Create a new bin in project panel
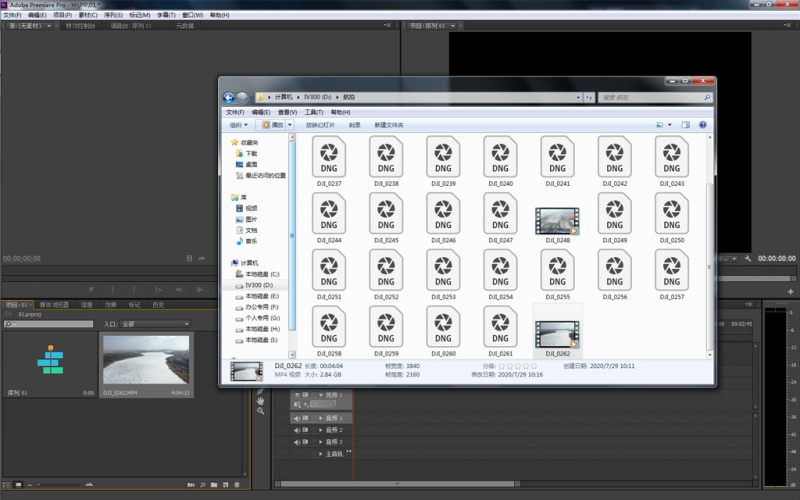The image size is (800, 500). click(214, 485)
